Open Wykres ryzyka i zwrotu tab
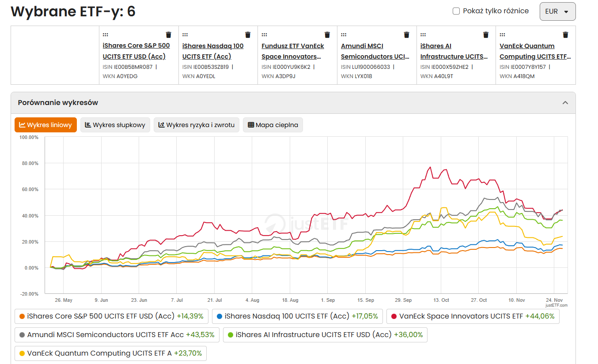 [197, 125]
